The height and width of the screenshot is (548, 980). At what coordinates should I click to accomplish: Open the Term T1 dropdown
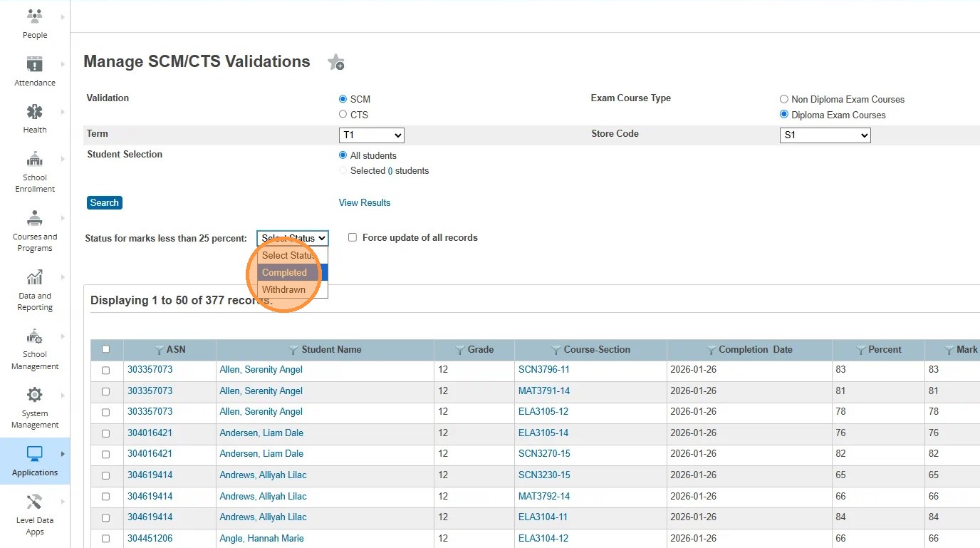[x=372, y=135]
